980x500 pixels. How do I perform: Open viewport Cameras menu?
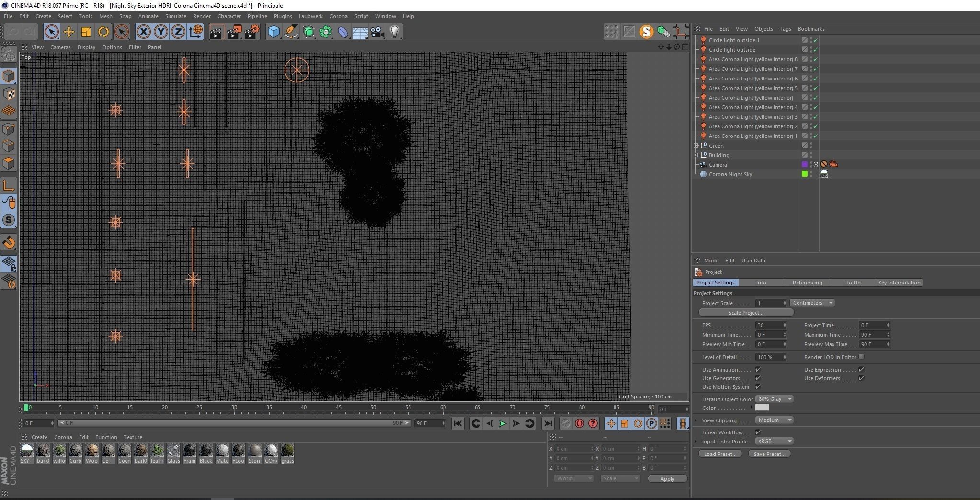click(60, 47)
